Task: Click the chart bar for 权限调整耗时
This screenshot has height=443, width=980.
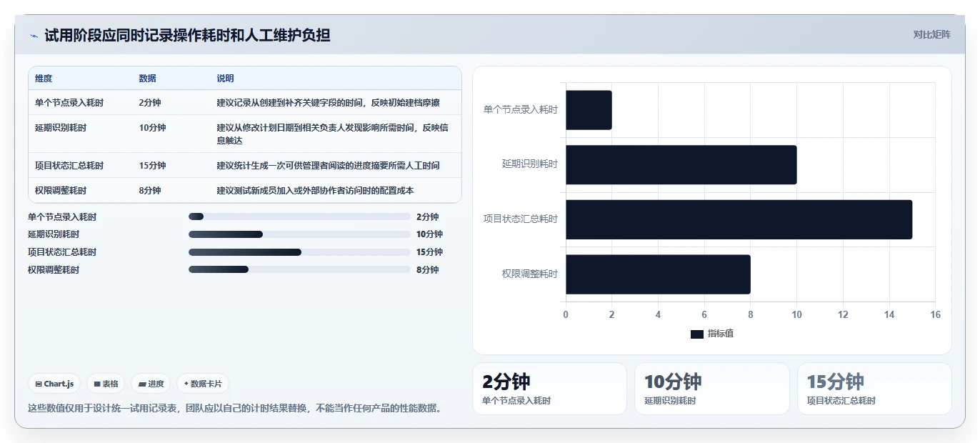Action: tap(658, 274)
